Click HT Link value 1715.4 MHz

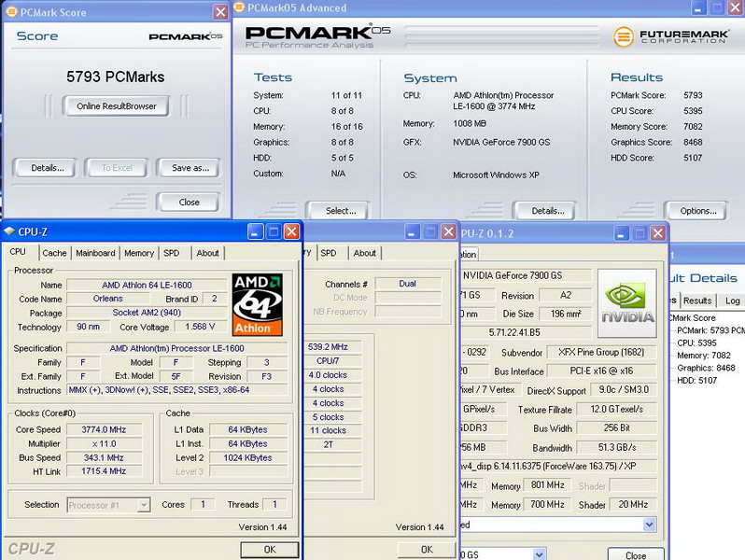point(104,471)
